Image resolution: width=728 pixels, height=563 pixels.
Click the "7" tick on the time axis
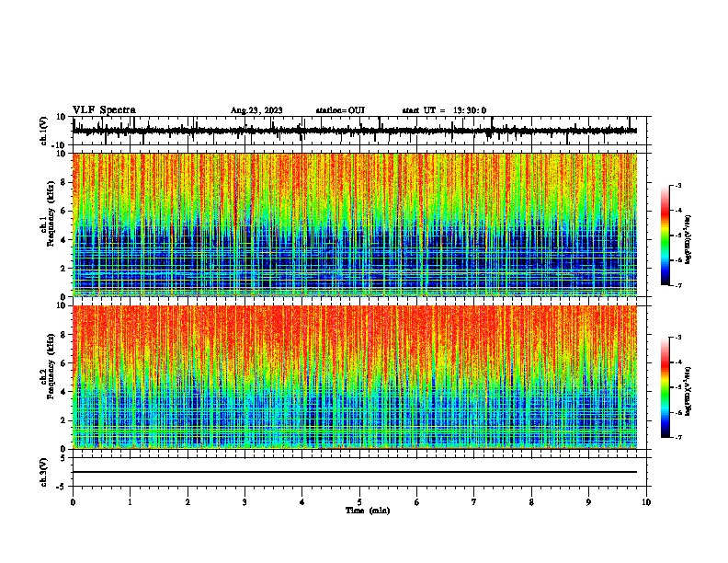[x=474, y=502]
